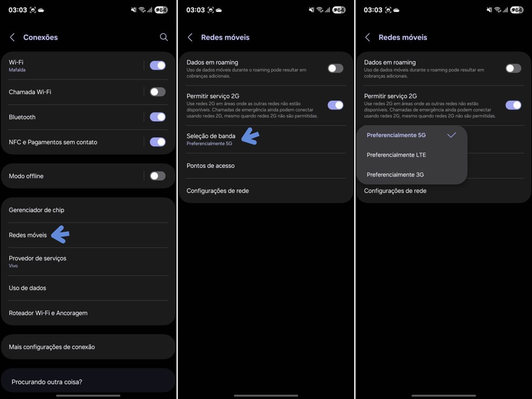Tap the search icon in Conexões
532x399 pixels.
pyautogui.click(x=164, y=37)
